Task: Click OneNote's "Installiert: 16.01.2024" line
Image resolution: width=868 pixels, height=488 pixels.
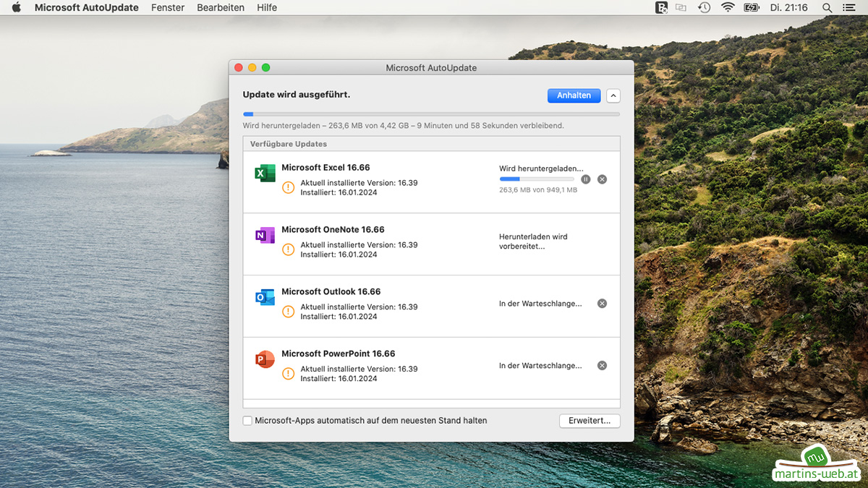Action: pos(339,254)
